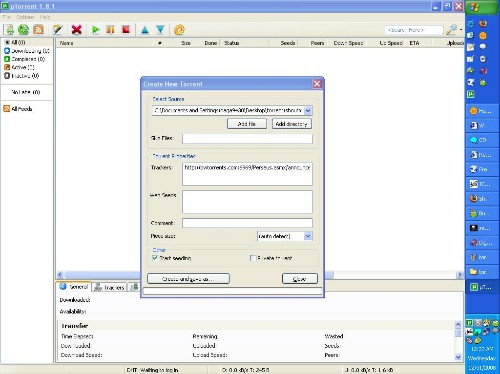Click the red X Remove torrent icon
This screenshot has width=500, height=374.
point(77,30)
